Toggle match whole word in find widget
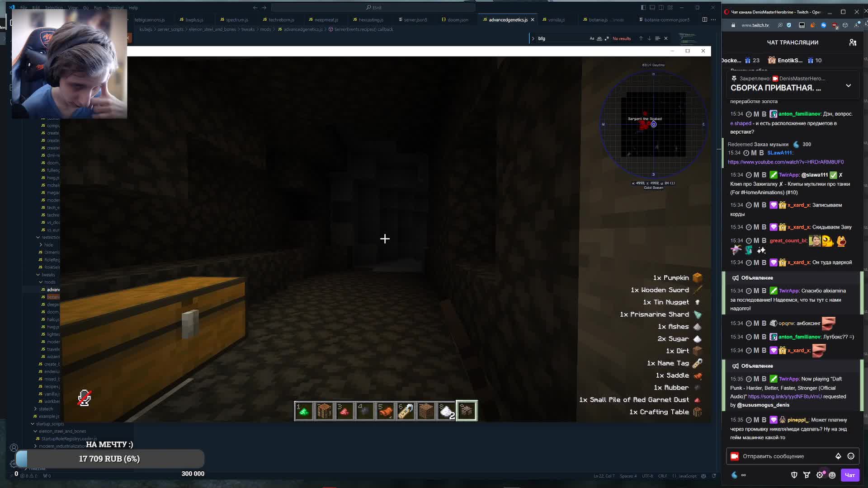Screen dimensions: 868x488 click(x=599, y=38)
